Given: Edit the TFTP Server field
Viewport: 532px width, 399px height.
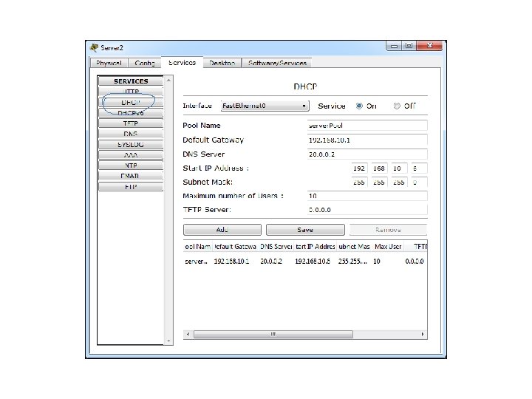Looking at the screenshot, I should [367, 210].
